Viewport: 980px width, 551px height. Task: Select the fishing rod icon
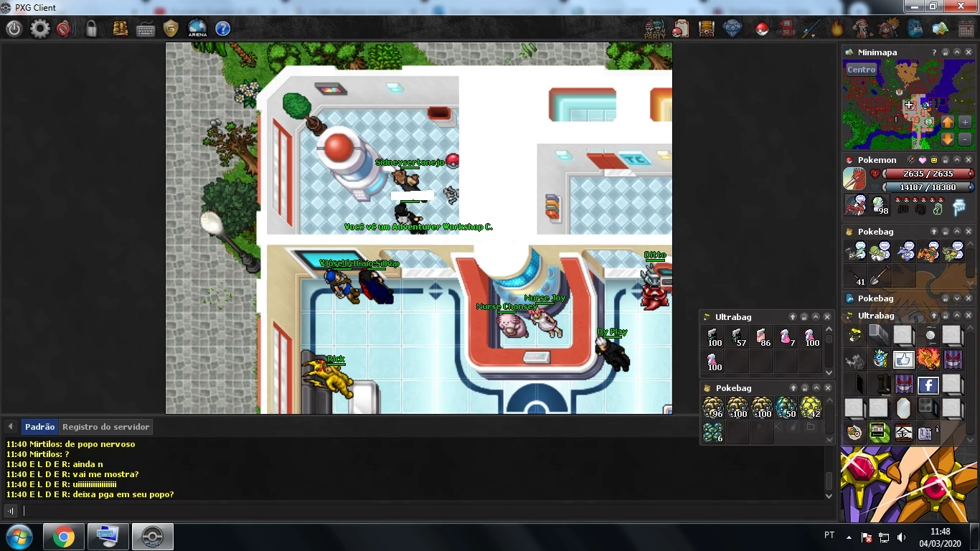[811, 29]
